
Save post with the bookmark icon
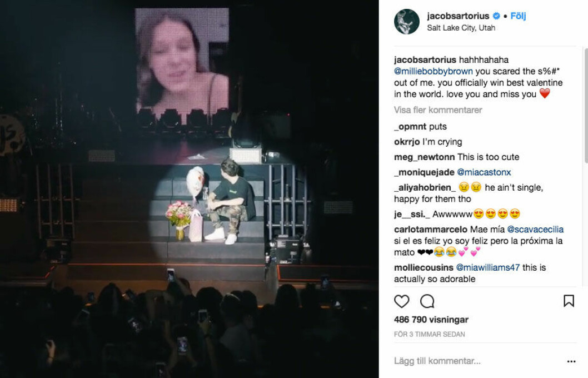click(x=569, y=301)
